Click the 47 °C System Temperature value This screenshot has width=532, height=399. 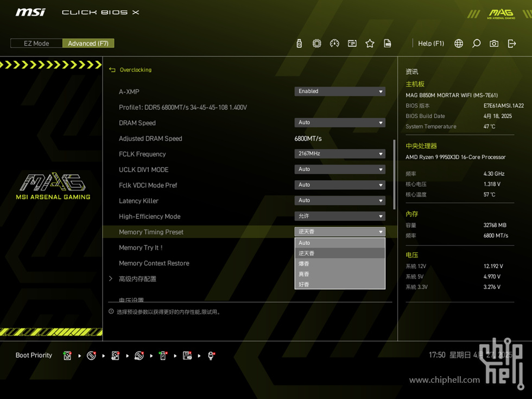click(x=489, y=126)
